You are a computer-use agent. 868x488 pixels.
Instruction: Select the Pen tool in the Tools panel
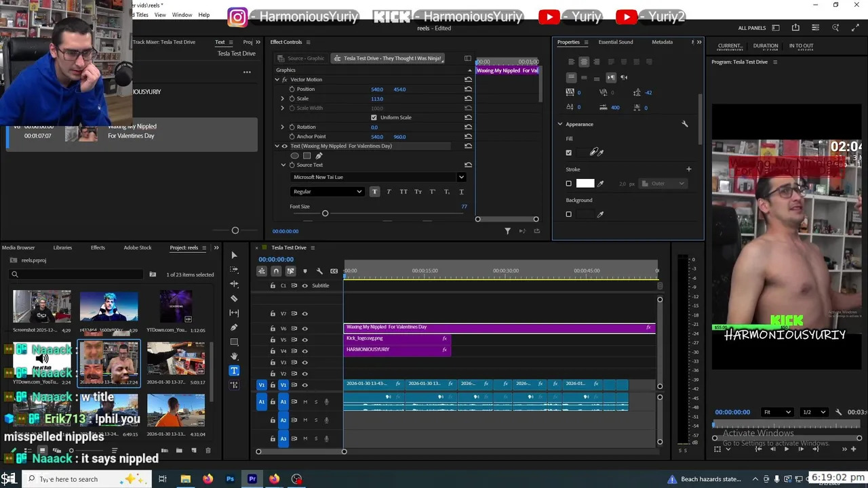click(x=234, y=327)
